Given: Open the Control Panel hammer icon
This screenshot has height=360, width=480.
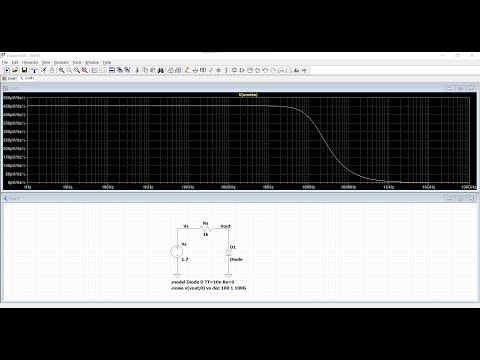Looking at the screenshot, I should tap(34, 70).
